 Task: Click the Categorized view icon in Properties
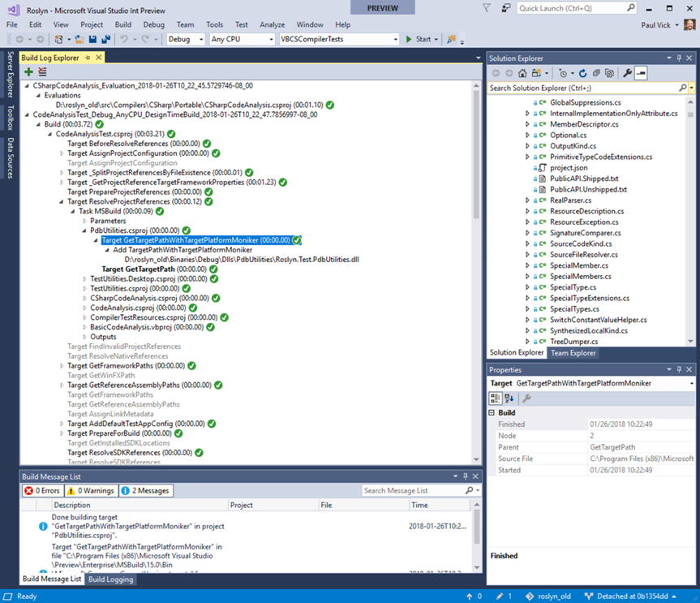click(x=495, y=398)
